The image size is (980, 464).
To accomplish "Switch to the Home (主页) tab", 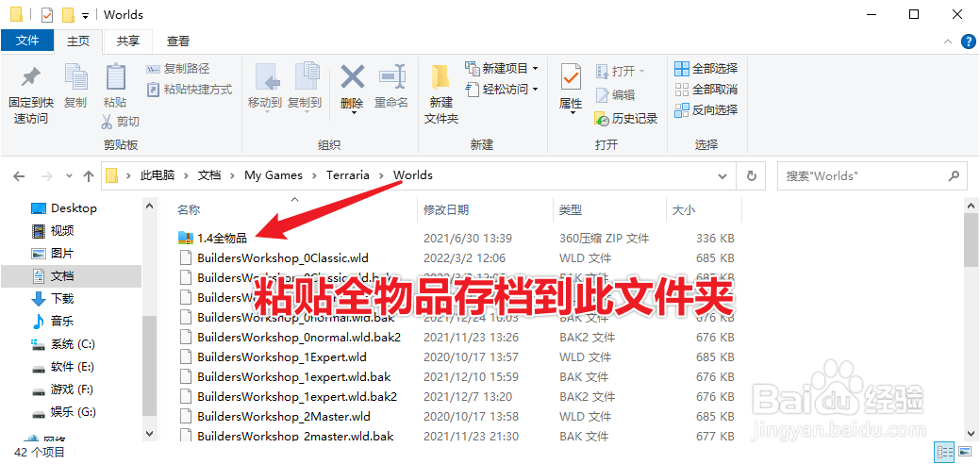I will coord(78,41).
